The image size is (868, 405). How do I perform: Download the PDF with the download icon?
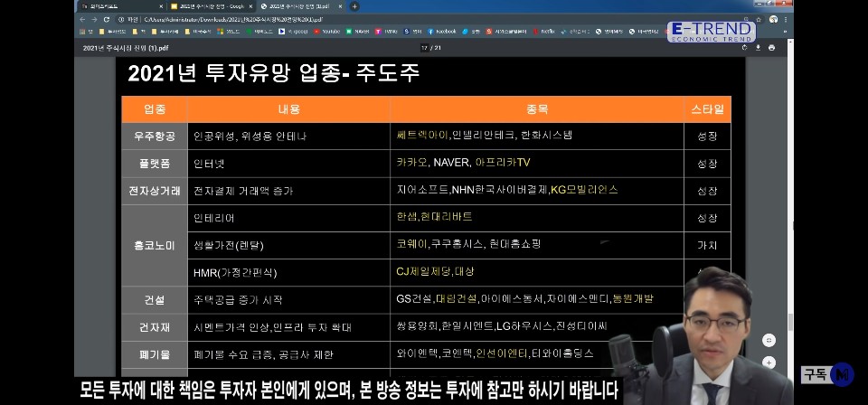(x=759, y=48)
